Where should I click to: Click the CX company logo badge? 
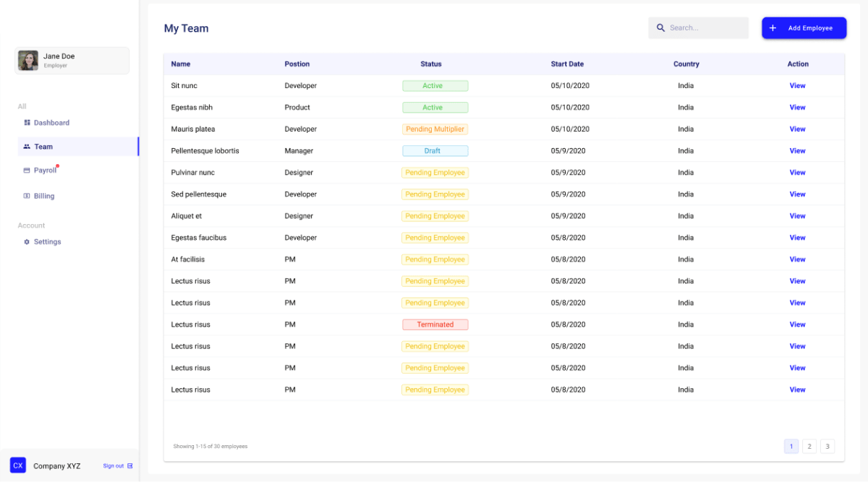pyautogui.click(x=18, y=465)
